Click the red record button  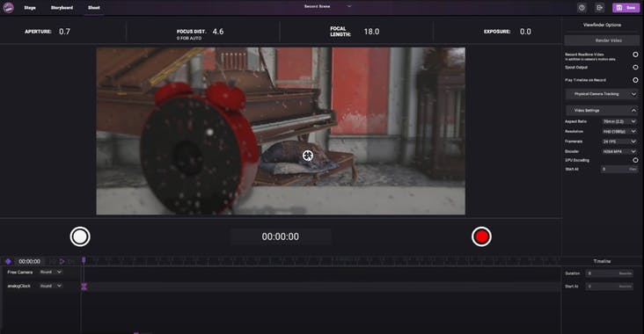[481, 236]
